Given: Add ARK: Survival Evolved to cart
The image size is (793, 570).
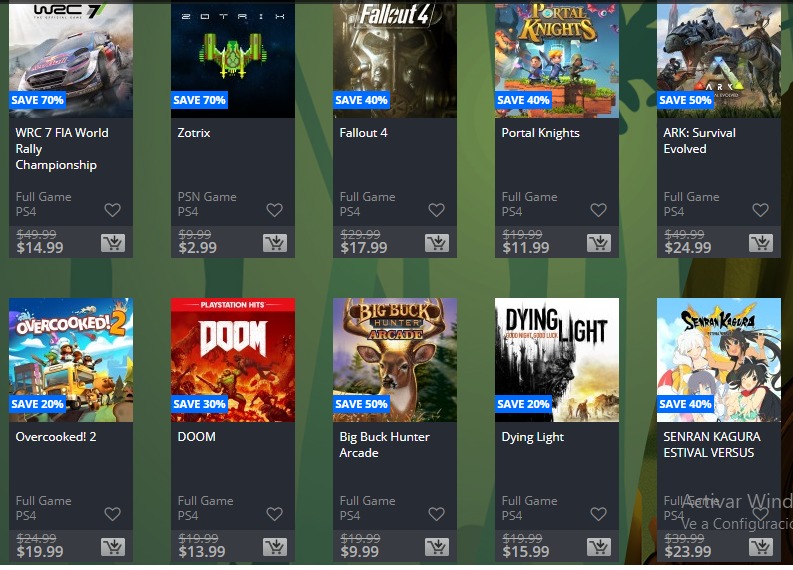Looking at the screenshot, I should tap(761, 243).
